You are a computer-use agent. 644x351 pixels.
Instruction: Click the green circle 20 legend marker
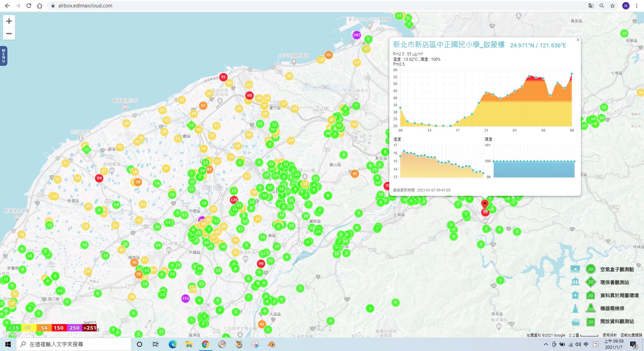591,269
